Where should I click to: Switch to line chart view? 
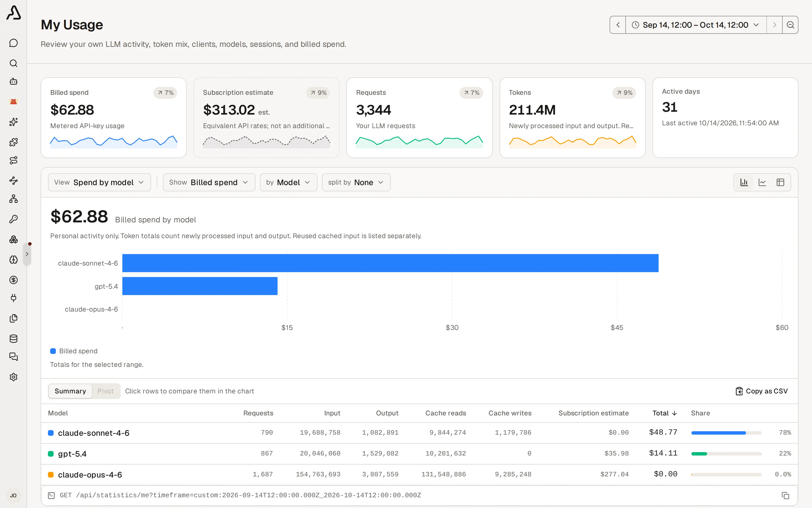[x=762, y=182]
